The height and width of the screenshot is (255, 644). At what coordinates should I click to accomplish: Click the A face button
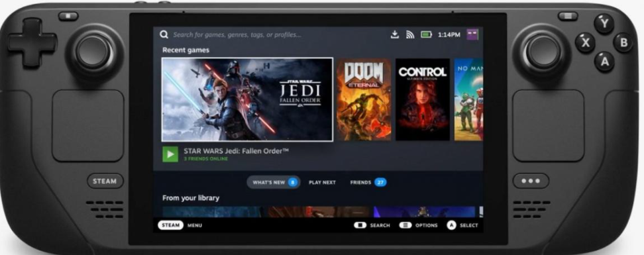pos(604,62)
